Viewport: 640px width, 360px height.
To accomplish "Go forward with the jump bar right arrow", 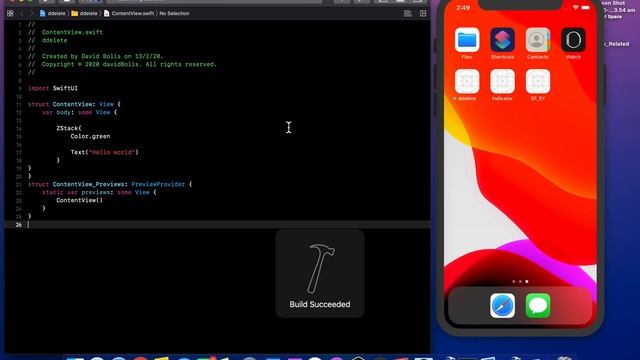I will (x=31, y=13).
